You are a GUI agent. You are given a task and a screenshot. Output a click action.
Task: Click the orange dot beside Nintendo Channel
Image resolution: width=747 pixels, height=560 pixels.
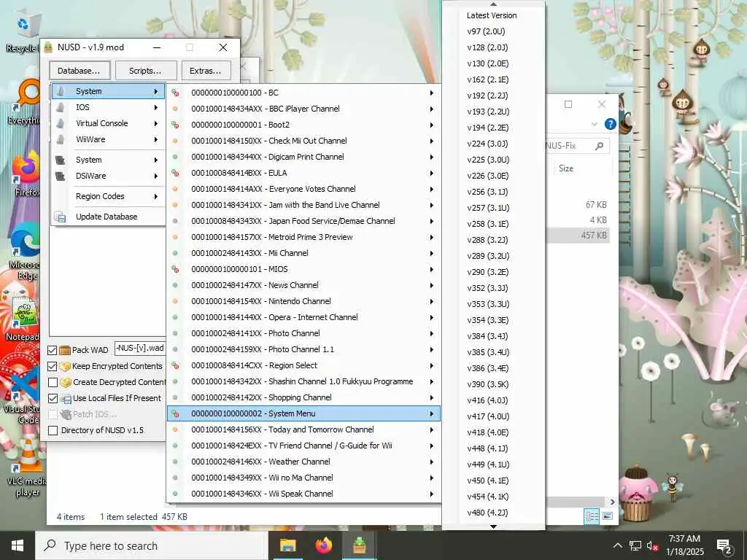(175, 301)
